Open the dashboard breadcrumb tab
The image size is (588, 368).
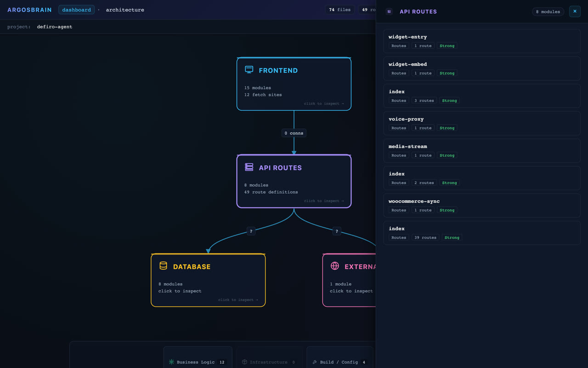pos(76,10)
